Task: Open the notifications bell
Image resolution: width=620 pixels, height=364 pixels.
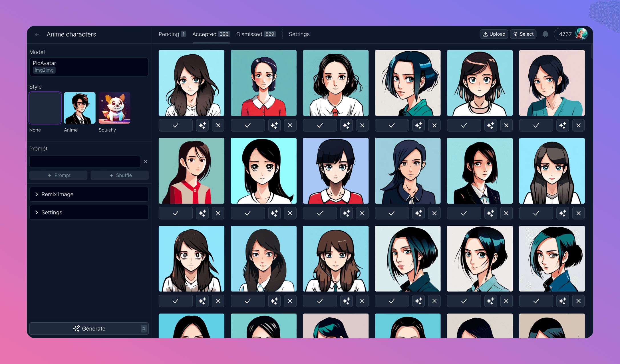Action: tap(545, 34)
